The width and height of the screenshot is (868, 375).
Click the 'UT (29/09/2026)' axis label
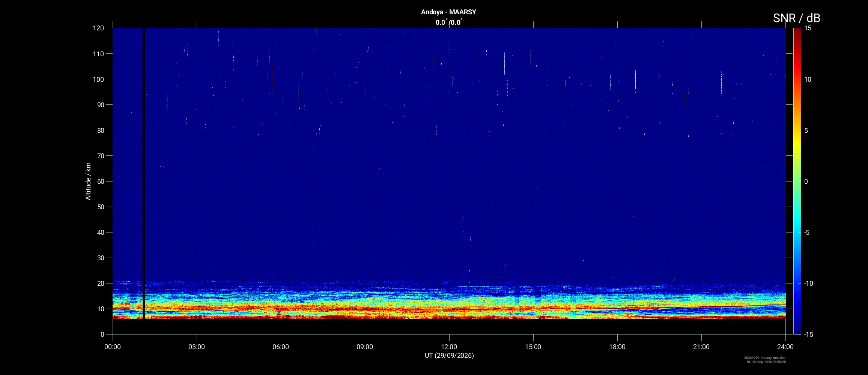point(449,355)
